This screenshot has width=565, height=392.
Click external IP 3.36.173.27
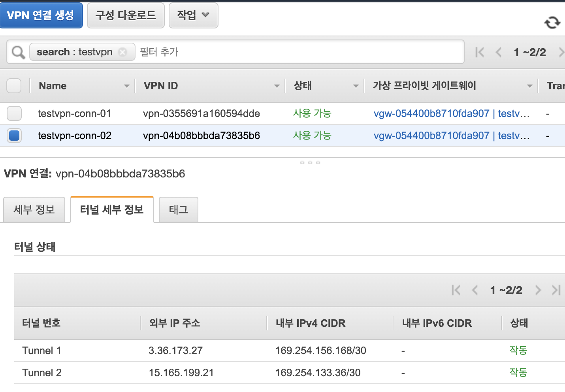click(x=176, y=351)
